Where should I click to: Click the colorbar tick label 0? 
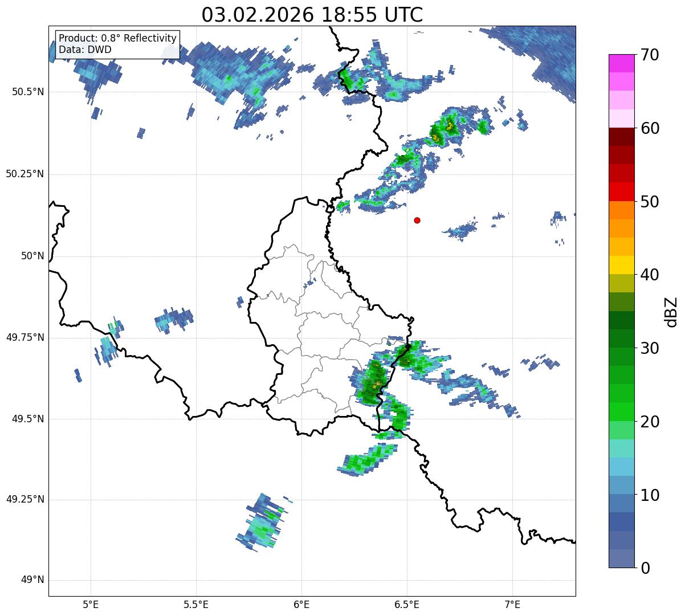coord(645,568)
